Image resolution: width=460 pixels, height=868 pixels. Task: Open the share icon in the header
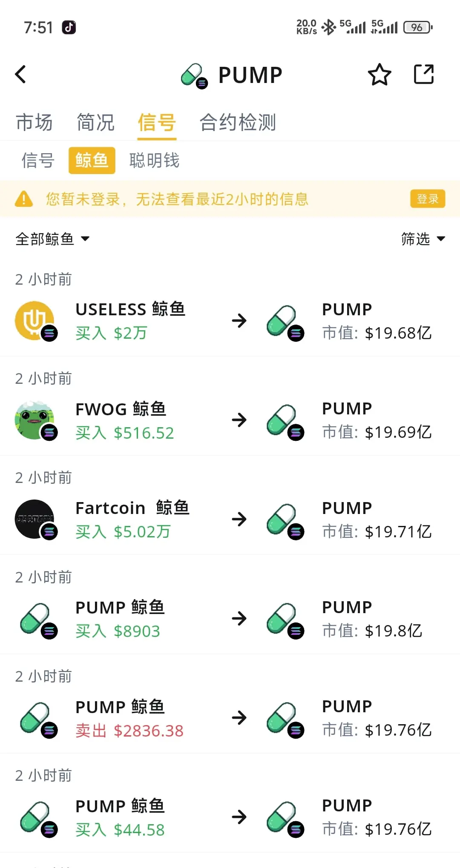click(x=424, y=74)
